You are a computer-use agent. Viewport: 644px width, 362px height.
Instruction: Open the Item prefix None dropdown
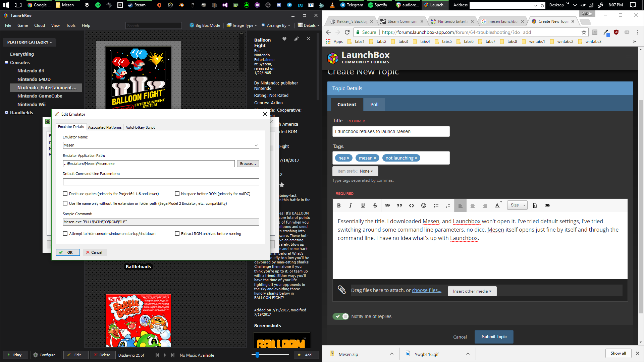355,171
